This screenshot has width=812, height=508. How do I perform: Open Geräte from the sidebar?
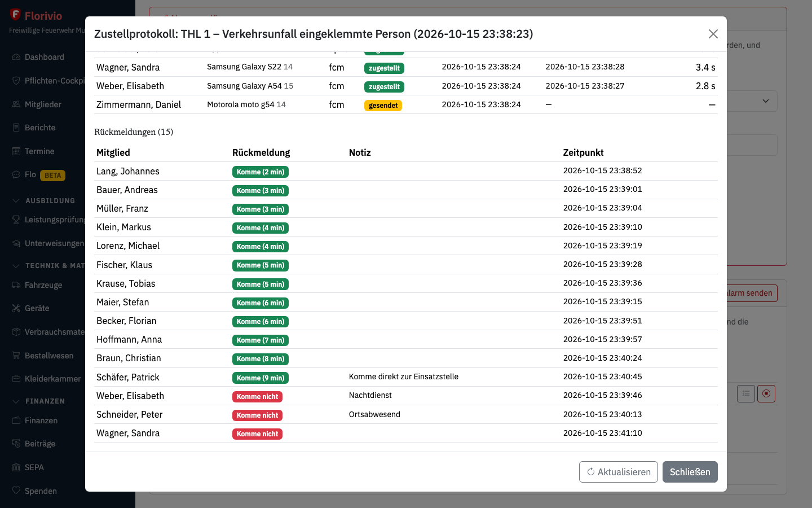point(30,308)
